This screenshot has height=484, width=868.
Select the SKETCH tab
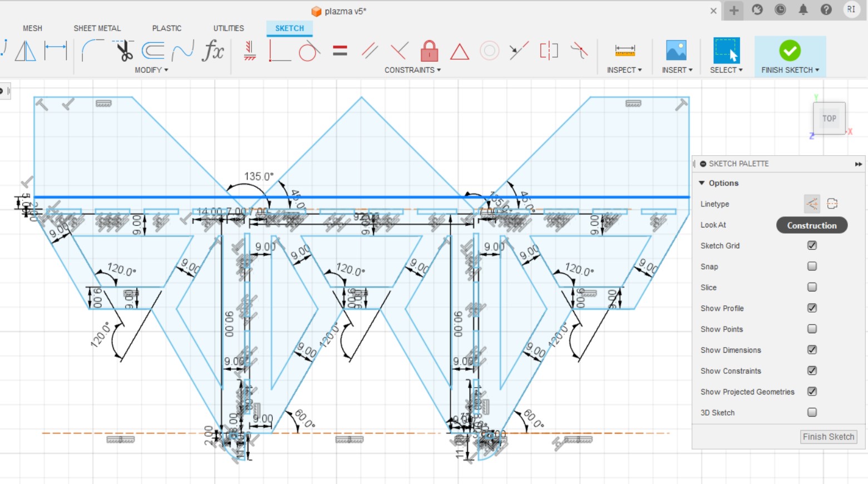(289, 28)
